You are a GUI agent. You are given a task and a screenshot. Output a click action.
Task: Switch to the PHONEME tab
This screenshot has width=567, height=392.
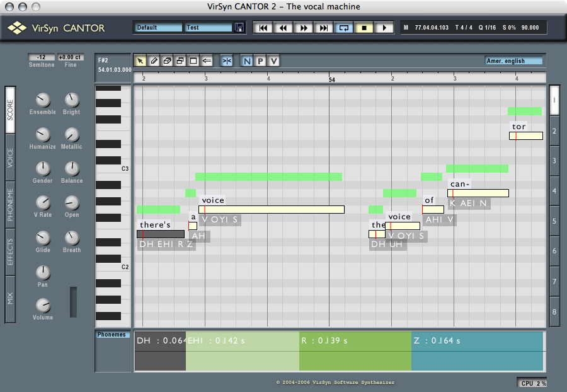[10, 205]
